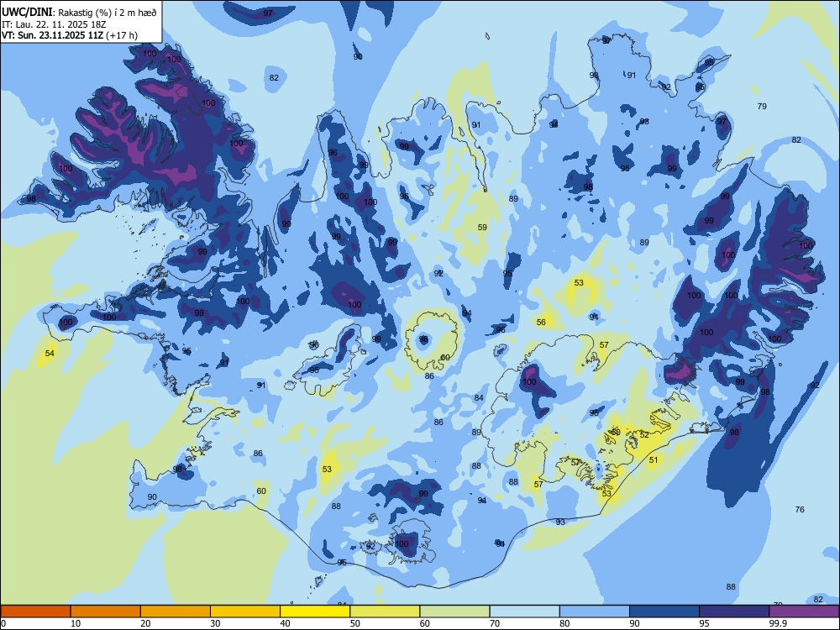Select the navy 95–99.9 legend swatch
This screenshot has height=630, width=840.
coord(734,612)
